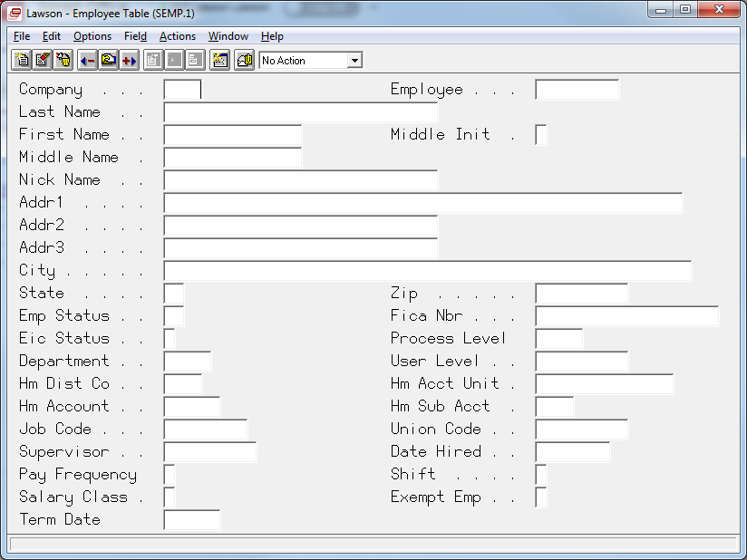Focus the Date Hired field
The height and width of the screenshot is (560, 747).
click(573, 451)
